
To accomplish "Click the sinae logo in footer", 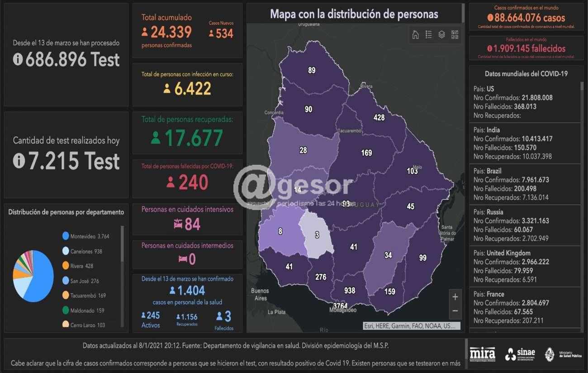I will coord(520,354).
